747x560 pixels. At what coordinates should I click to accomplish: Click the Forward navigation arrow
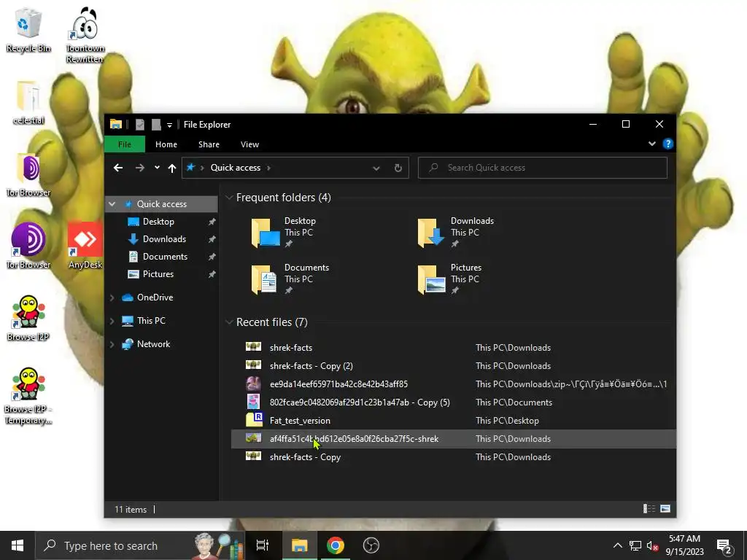tap(139, 168)
